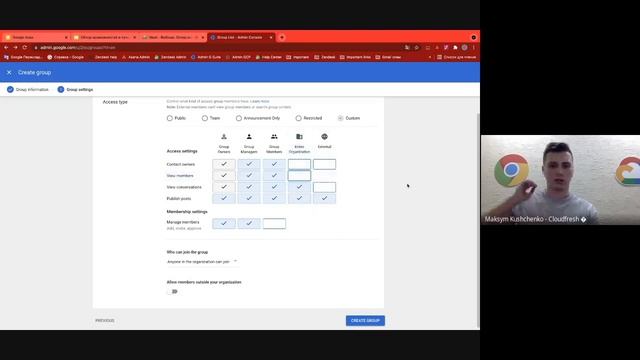Toggle Allow members outside your organization

coord(173,291)
